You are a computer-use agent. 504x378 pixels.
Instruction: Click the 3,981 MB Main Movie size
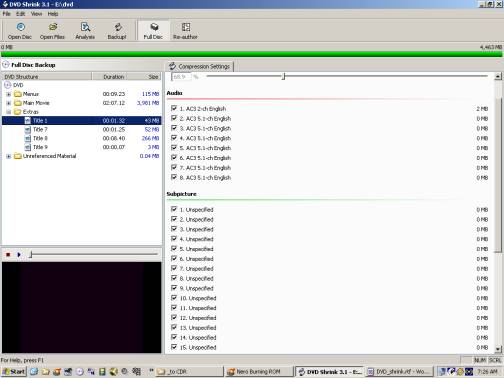(x=148, y=103)
